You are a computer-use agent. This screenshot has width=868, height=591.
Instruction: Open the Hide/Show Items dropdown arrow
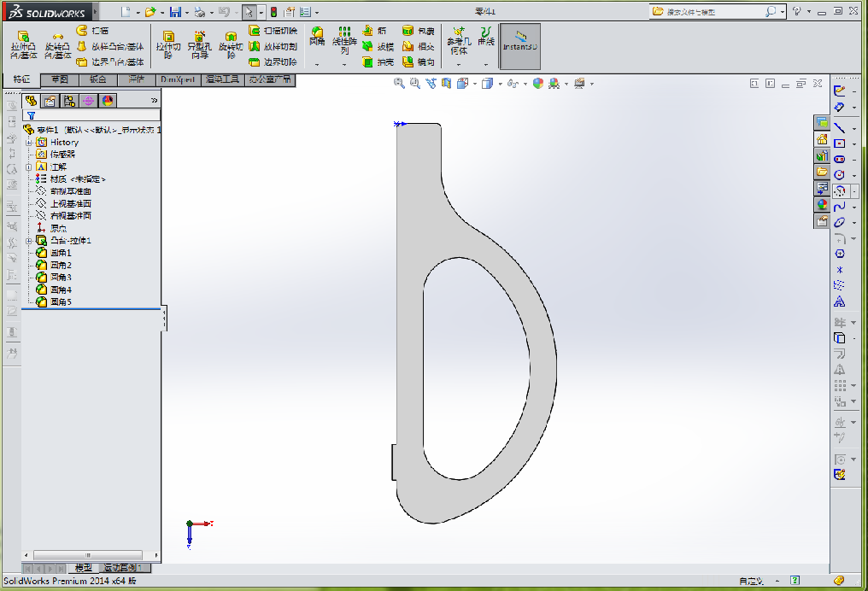(525, 84)
